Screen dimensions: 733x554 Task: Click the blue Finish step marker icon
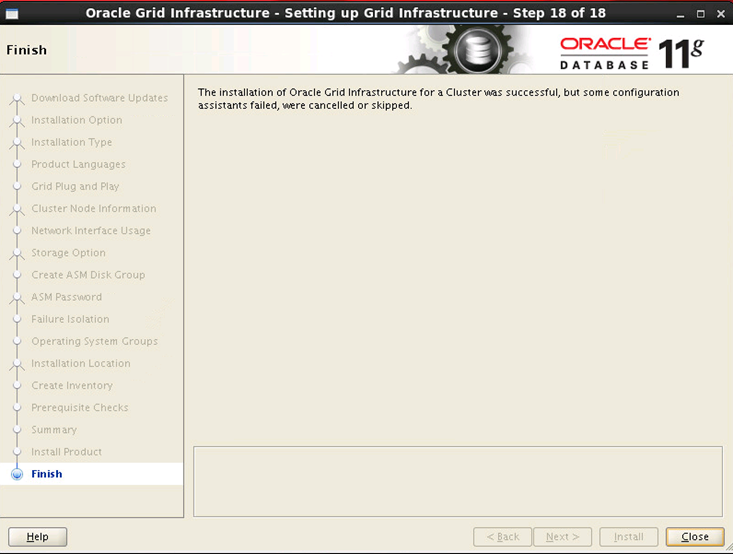[x=17, y=474]
